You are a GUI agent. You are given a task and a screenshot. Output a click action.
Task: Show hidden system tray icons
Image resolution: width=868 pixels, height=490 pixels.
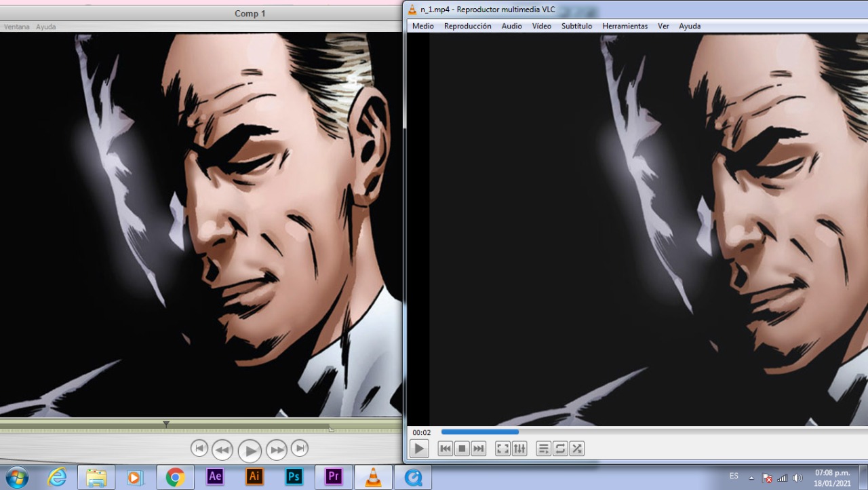pos(751,478)
